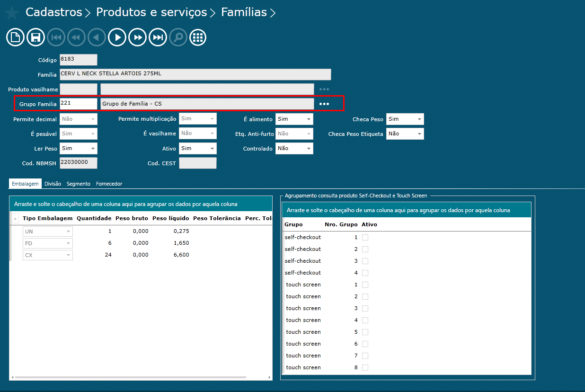Switch to the Embalagem tab
Screen dimensions: 585x392
(25, 184)
